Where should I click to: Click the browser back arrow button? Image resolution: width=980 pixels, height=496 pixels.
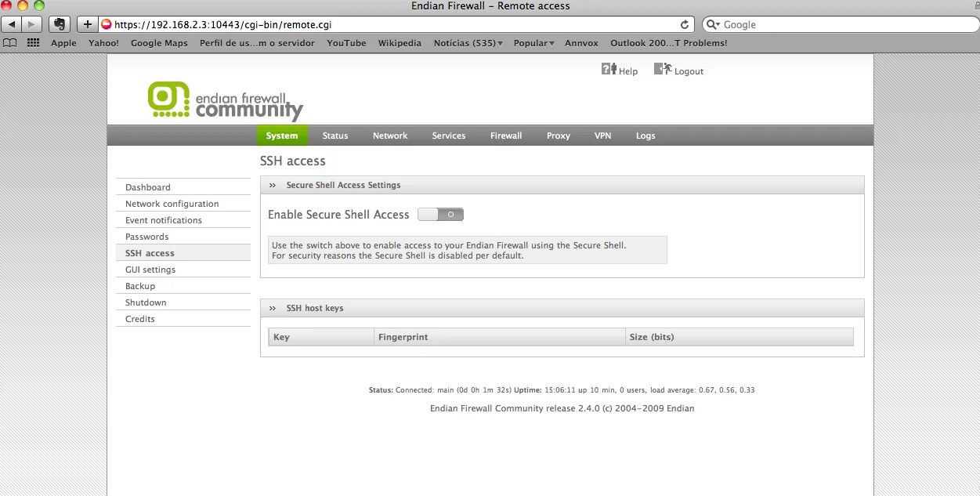click(x=13, y=24)
